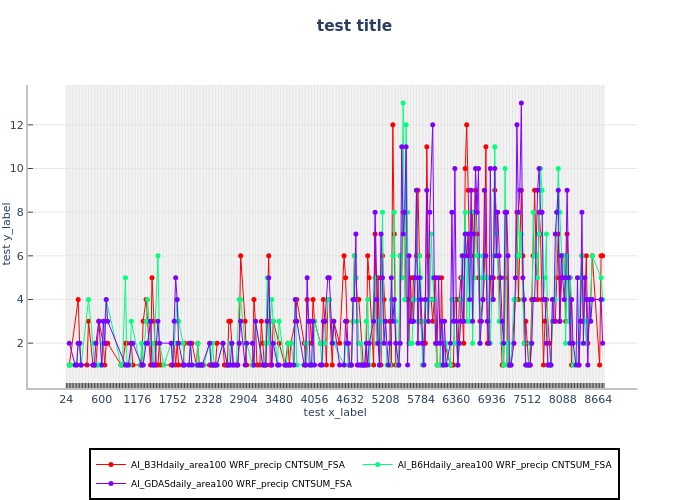Click the green line marker in legend
Image resolution: width=700 pixels, height=500 pixels.
click(384, 464)
